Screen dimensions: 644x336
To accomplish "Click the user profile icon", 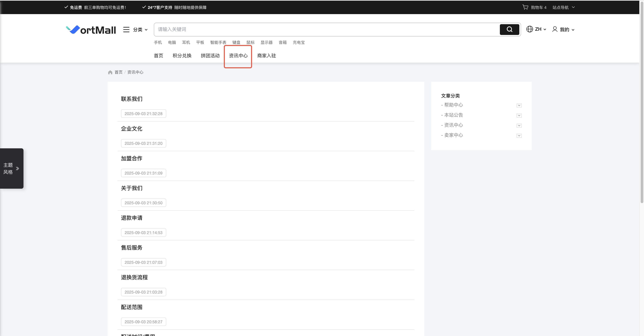I will (x=555, y=29).
